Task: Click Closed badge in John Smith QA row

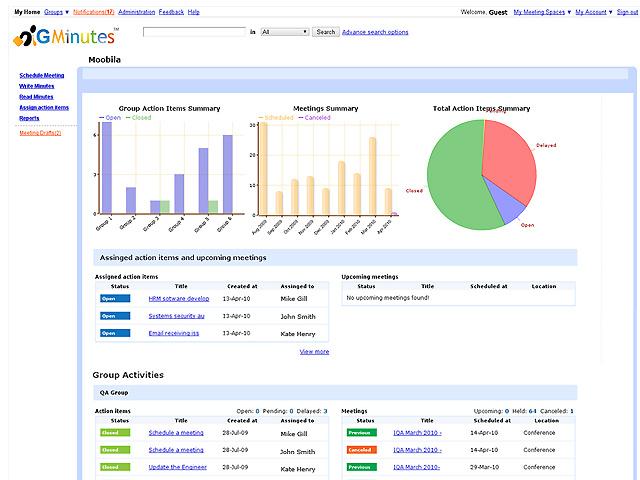Action: click(x=115, y=450)
